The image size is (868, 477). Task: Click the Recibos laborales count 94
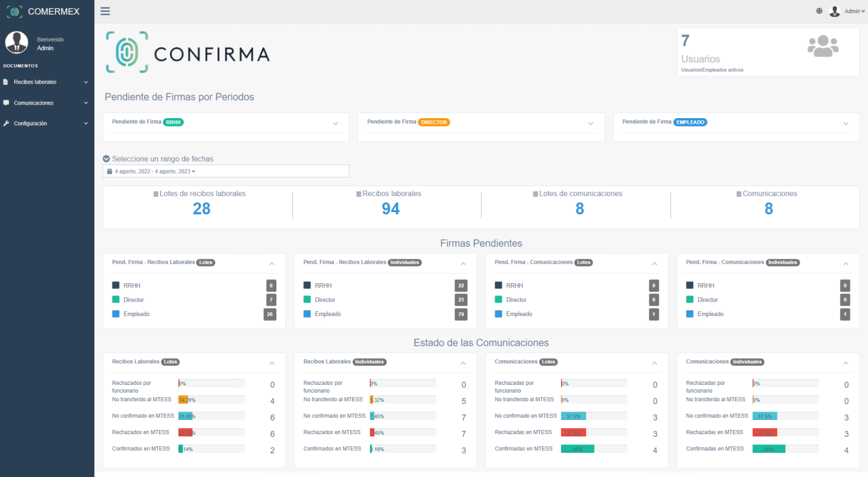[390, 209]
